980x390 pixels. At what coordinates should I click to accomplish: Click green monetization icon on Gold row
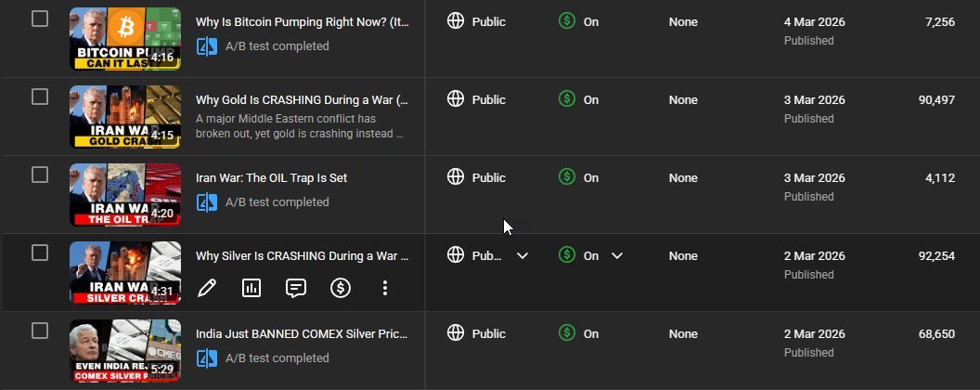(x=567, y=99)
